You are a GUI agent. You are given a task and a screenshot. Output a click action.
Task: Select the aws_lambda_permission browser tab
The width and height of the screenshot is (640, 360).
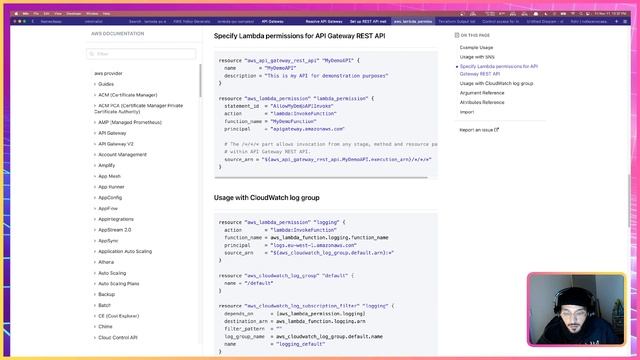413,21
